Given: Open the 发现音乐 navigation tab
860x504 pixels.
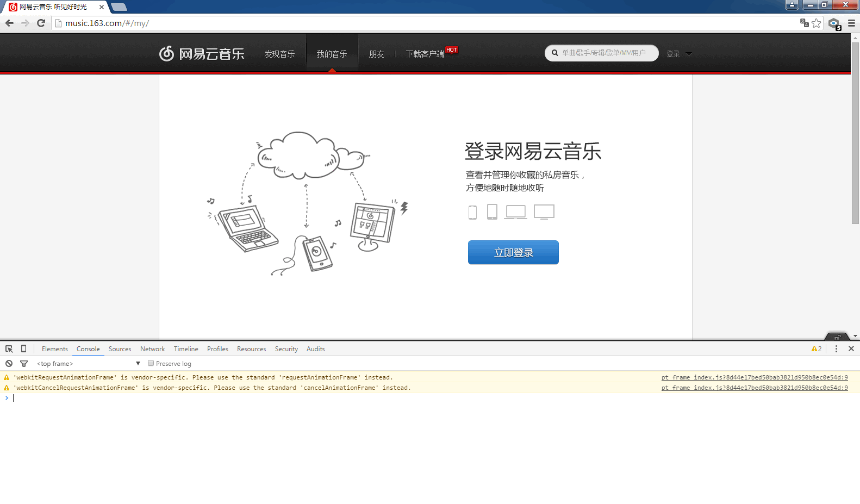Looking at the screenshot, I should (x=279, y=54).
